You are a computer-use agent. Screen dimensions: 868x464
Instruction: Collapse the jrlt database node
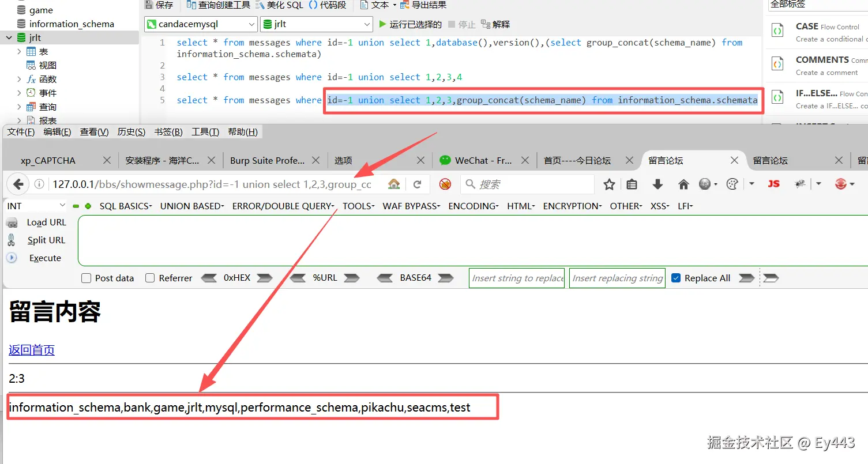9,37
